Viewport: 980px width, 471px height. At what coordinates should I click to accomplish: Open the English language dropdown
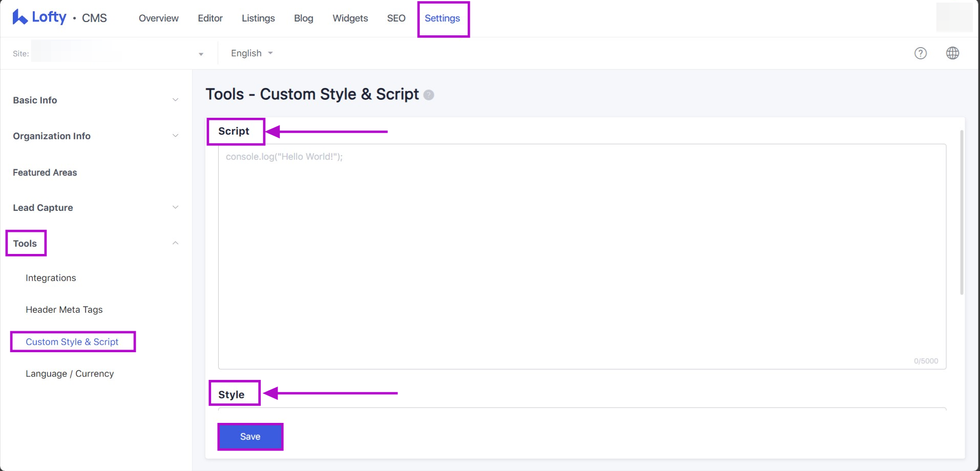(252, 53)
